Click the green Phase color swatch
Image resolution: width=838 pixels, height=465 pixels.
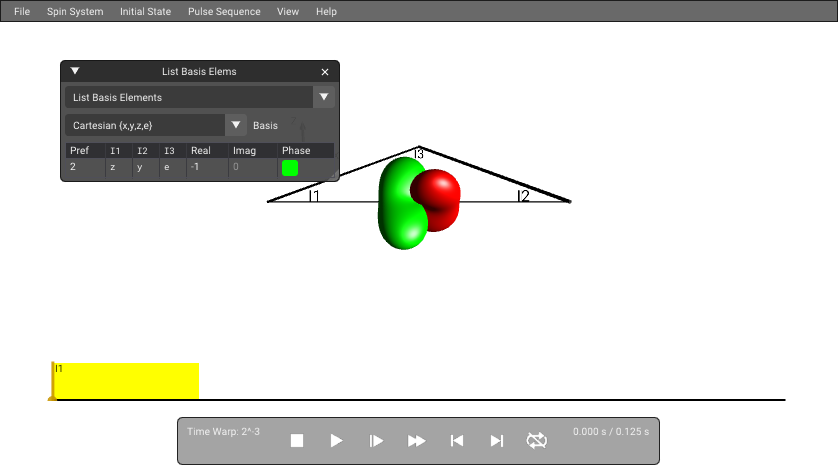[290, 168]
